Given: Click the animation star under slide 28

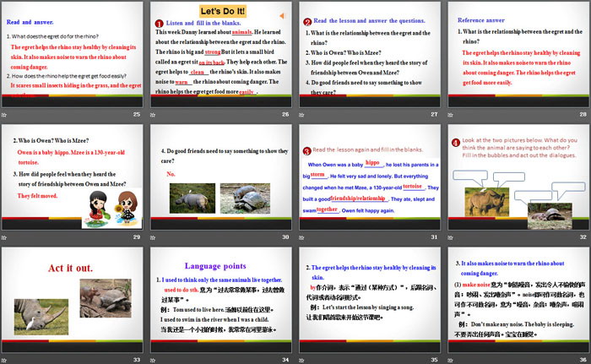Looking at the screenshot, I should pyautogui.click(x=450, y=115).
